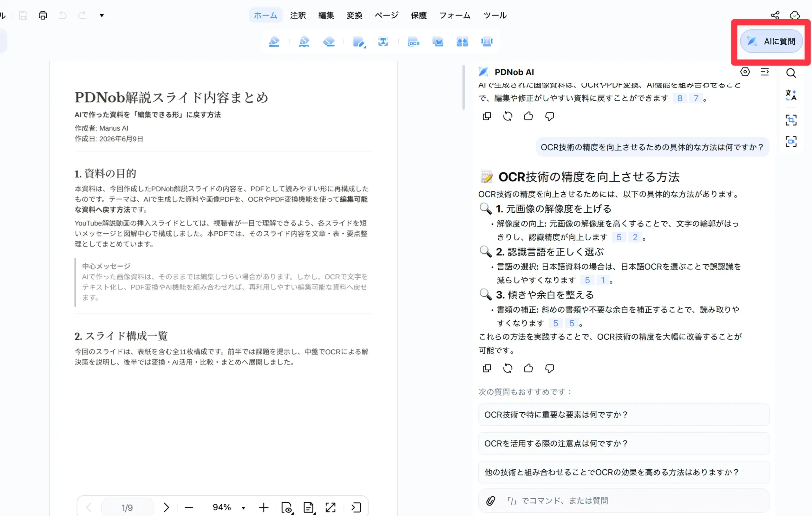Convert the PDF to Word
The width and height of the screenshot is (812, 516).
pyautogui.click(x=438, y=42)
